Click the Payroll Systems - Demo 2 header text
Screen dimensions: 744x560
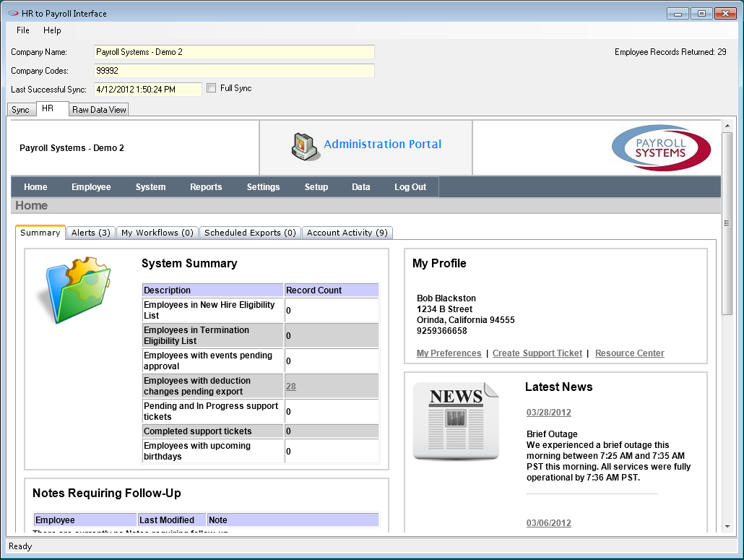pyautogui.click(x=72, y=148)
